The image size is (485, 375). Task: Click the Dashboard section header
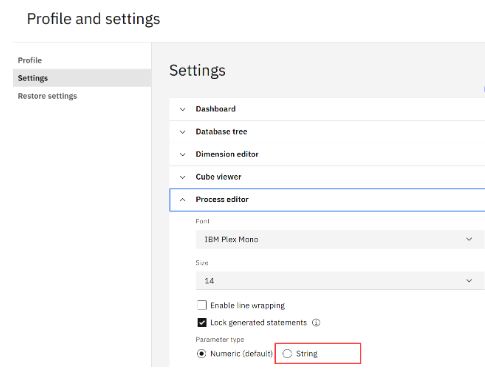327,109
